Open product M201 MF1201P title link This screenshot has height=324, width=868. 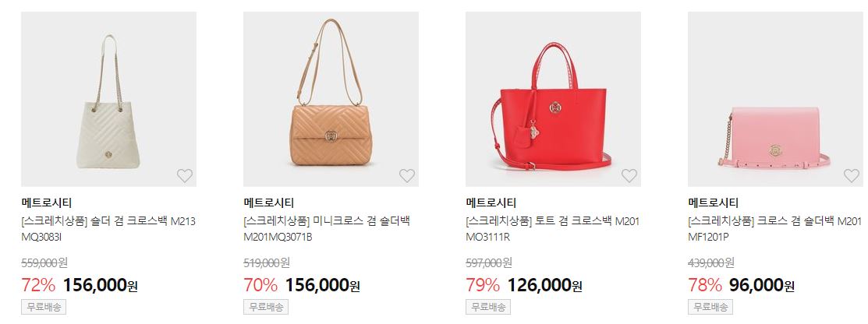(775, 229)
